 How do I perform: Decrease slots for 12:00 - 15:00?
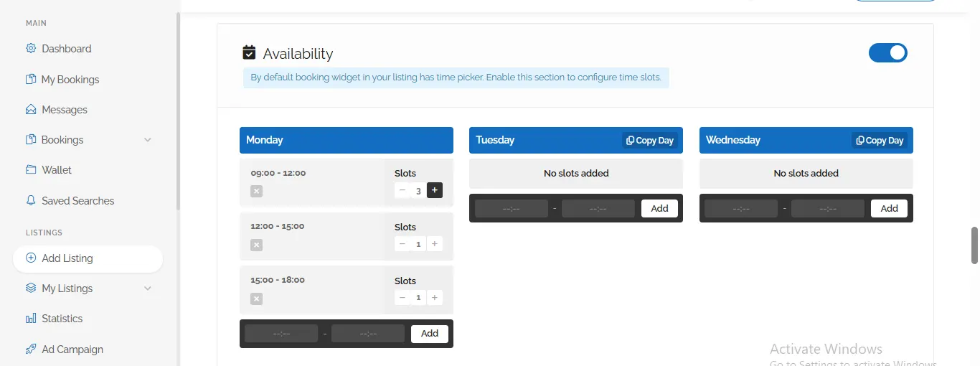click(x=402, y=244)
